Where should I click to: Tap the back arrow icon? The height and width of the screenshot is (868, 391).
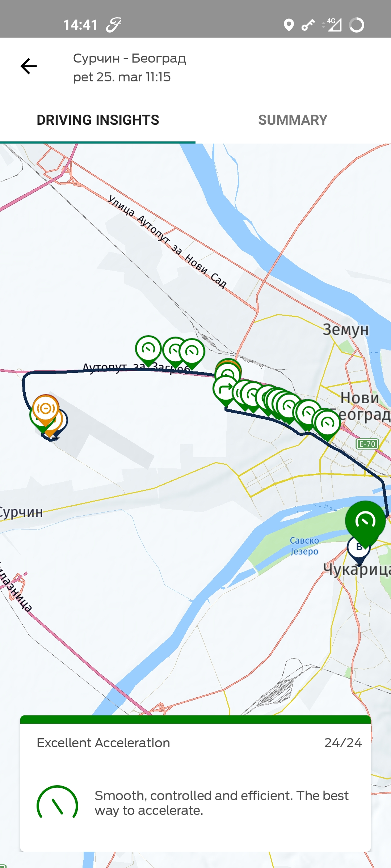click(x=29, y=66)
